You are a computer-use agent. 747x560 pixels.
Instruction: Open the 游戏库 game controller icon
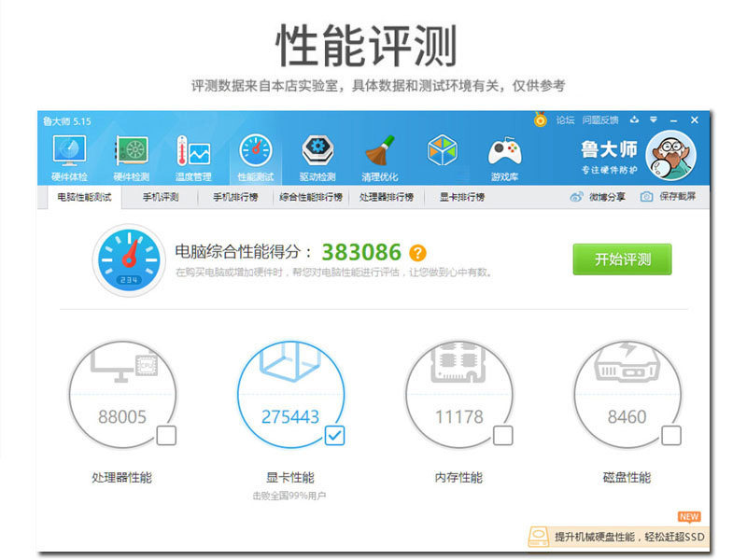(505, 159)
